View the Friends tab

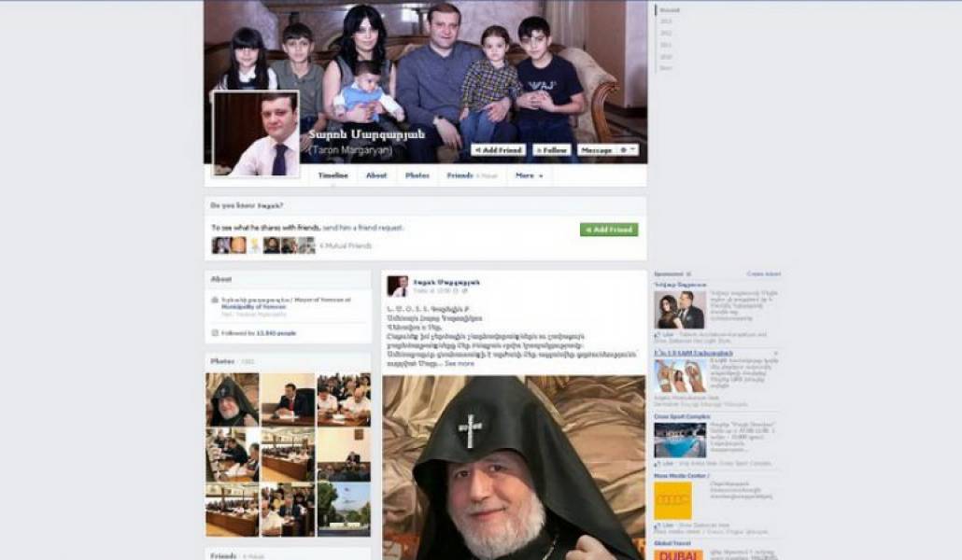click(x=472, y=175)
